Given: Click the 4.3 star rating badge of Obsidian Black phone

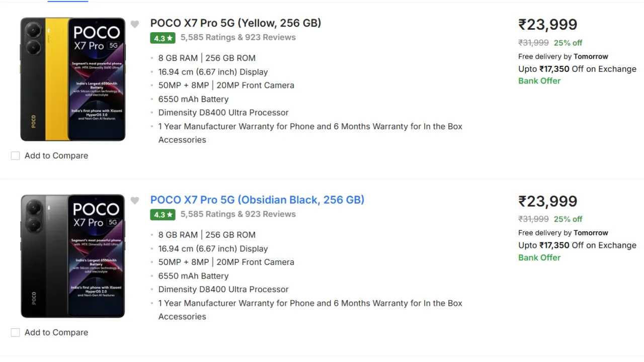Looking at the screenshot, I should click(x=163, y=215).
